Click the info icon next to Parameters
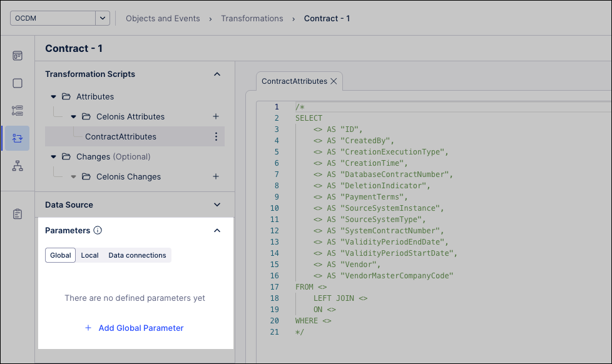612x364 pixels. pos(98,230)
